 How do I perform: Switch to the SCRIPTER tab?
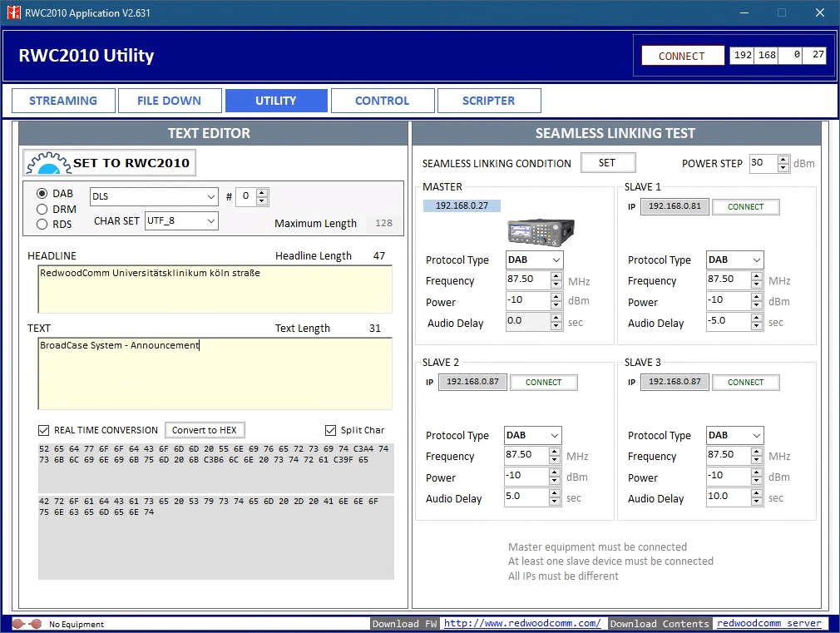tap(488, 101)
